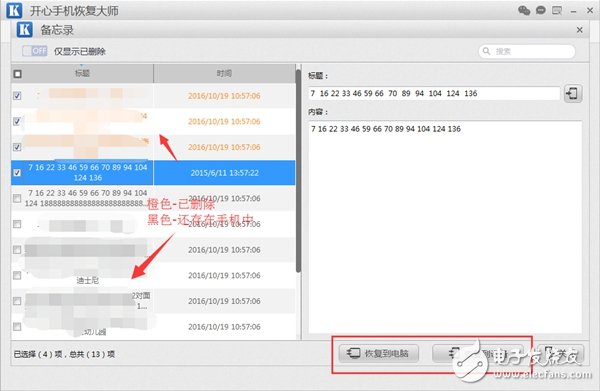Click the screen menu icon in title bar
Image resolution: width=600 pixels, height=391 pixels.
click(x=557, y=10)
